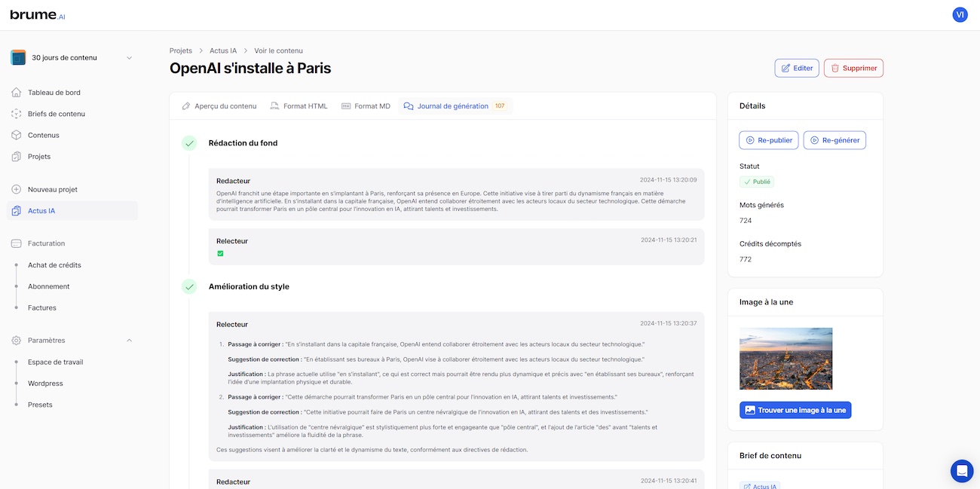Toggle the Rédaction du fond step checkmark
Viewport: 980px width, 489px height.
189,143
